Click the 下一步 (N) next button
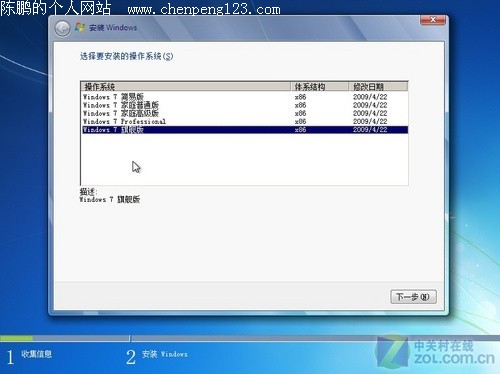500x374 pixels. coord(413,296)
